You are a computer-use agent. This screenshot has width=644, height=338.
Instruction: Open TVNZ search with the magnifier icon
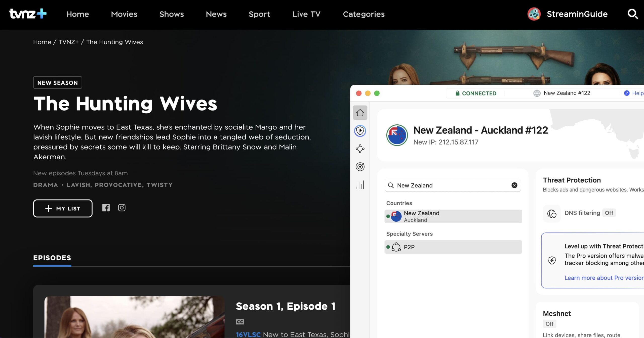point(633,14)
